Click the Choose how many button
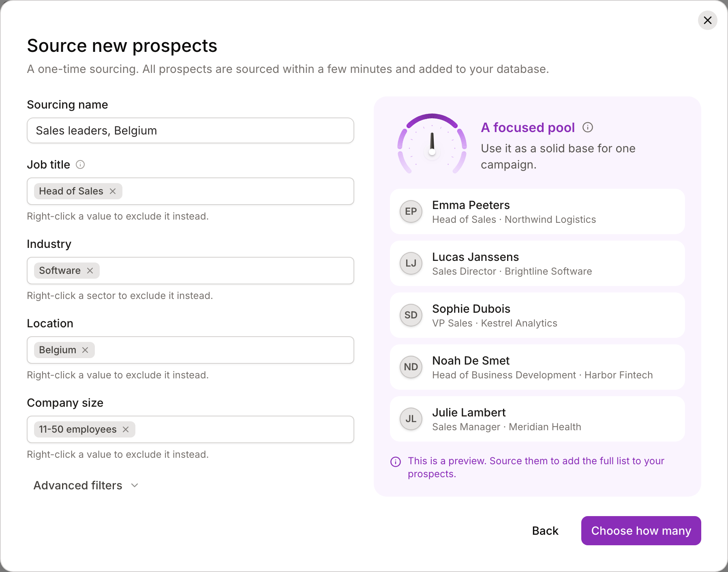Screen dimensions: 728x572 tap(641, 531)
